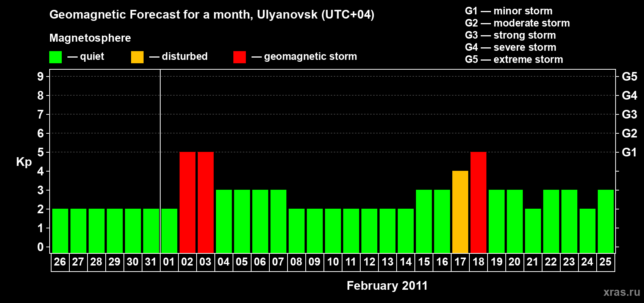The image size is (644, 303).
Task: Click date label 25
Action: tap(605, 262)
